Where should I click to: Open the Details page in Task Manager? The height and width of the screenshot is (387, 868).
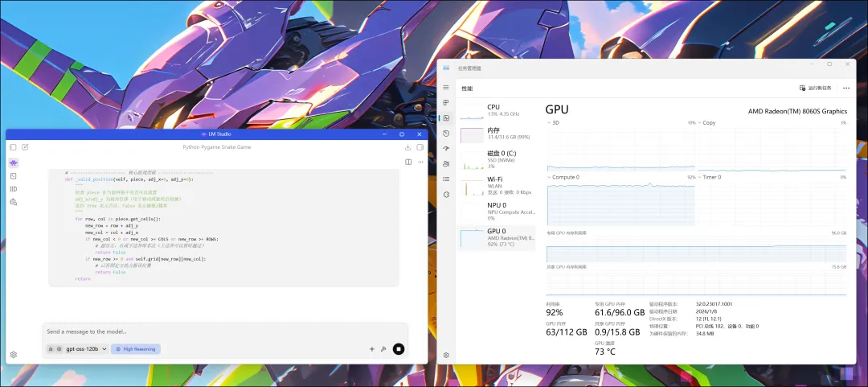[x=446, y=179]
